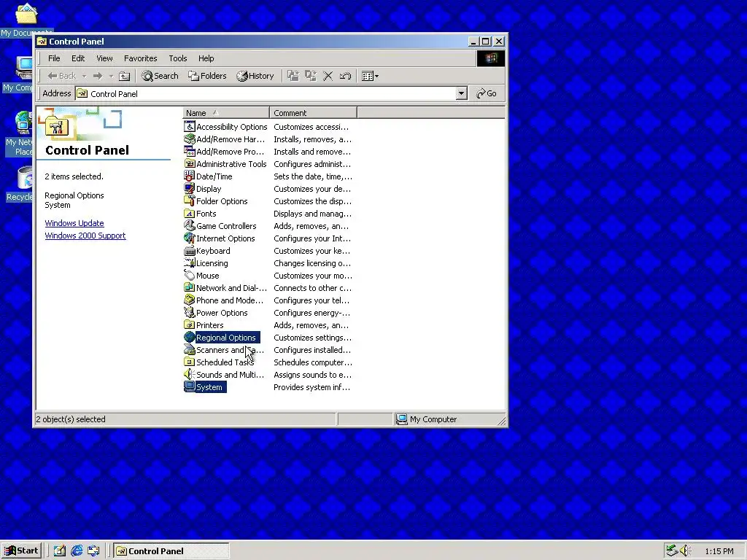Sort by the Comment column header
Screen dimensions: 747x560
pyautogui.click(x=313, y=113)
